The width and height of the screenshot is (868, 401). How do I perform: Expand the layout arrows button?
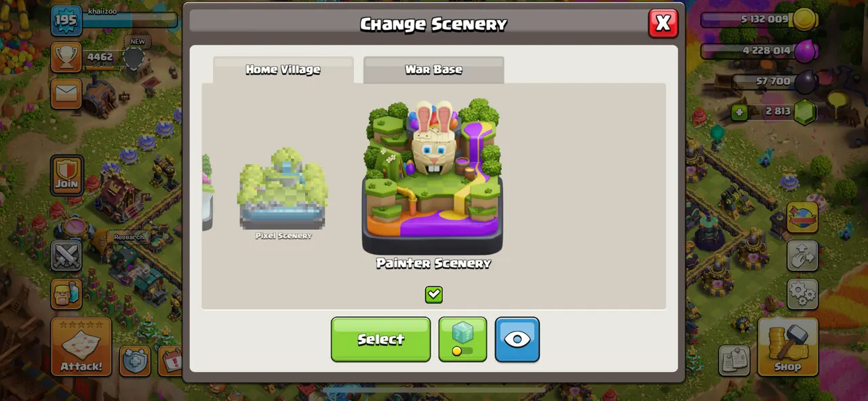pyautogui.click(x=802, y=256)
